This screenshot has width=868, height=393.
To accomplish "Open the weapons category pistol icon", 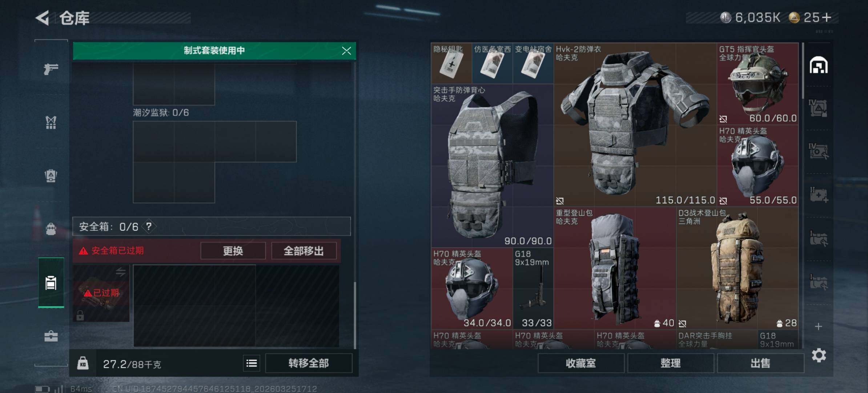I will [x=51, y=68].
